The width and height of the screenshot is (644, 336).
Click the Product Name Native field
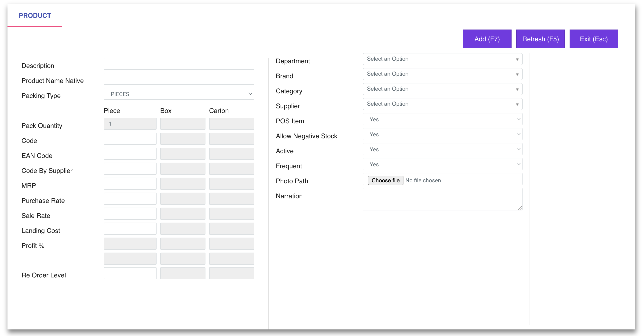pyautogui.click(x=179, y=79)
